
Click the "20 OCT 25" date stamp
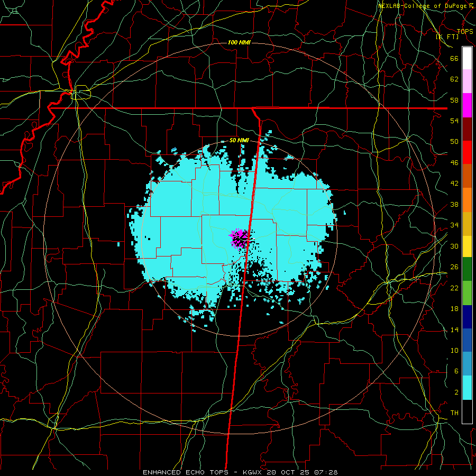tap(289, 472)
